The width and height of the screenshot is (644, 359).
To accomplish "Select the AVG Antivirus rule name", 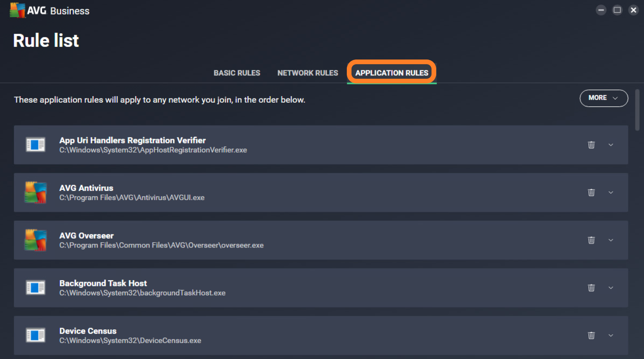I will point(86,188).
